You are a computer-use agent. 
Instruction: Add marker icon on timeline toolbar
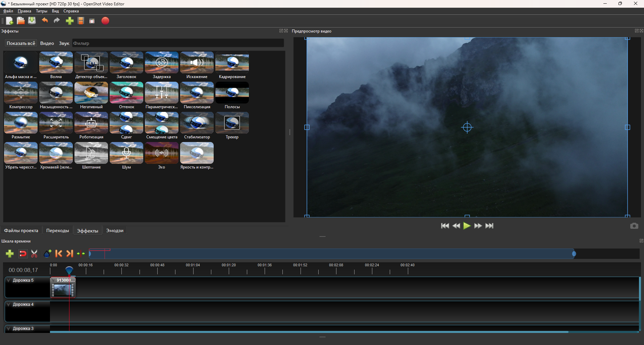click(x=47, y=254)
